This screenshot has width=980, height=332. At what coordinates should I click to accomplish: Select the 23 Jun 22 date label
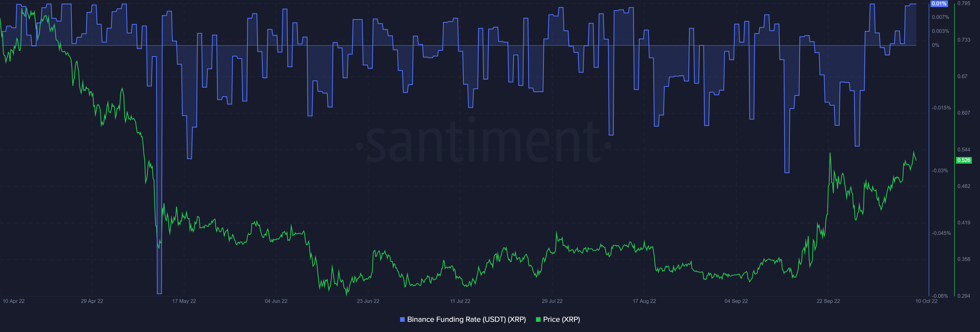coord(368,301)
